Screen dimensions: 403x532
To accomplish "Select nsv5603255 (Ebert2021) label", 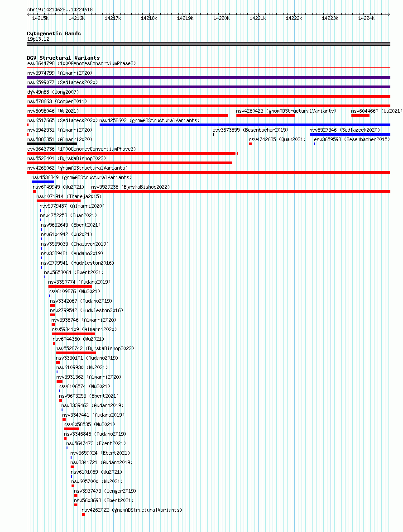I will click(x=89, y=396).
